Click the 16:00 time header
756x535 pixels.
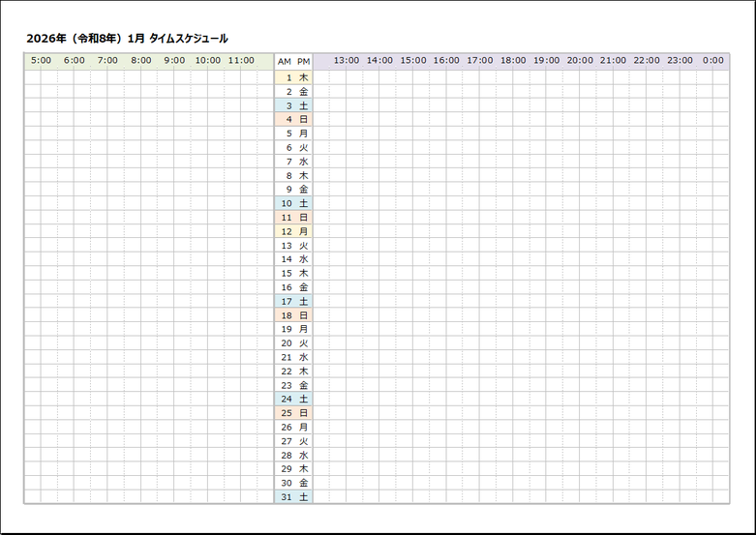(446, 61)
